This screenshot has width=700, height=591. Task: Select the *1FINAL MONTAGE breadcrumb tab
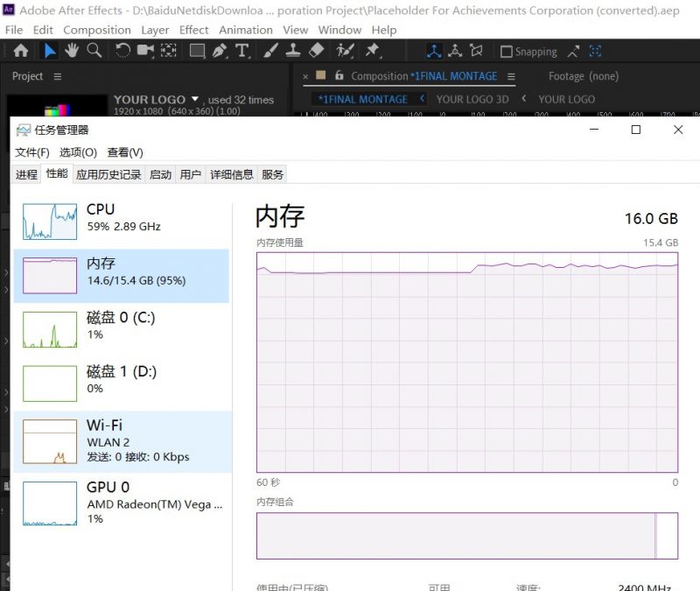pyautogui.click(x=362, y=99)
